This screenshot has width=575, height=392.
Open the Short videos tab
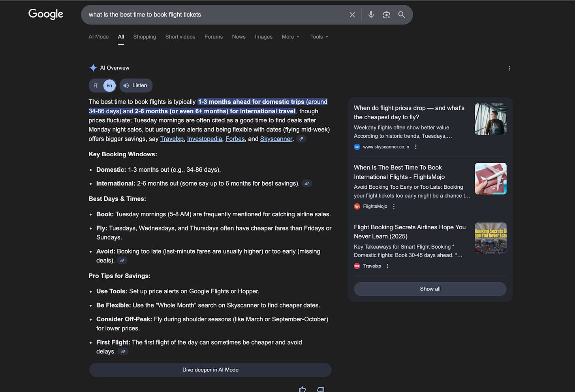coord(180,37)
